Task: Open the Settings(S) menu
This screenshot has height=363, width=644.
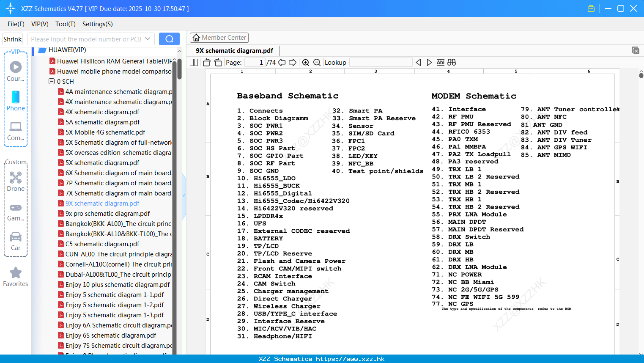Action: tap(98, 24)
